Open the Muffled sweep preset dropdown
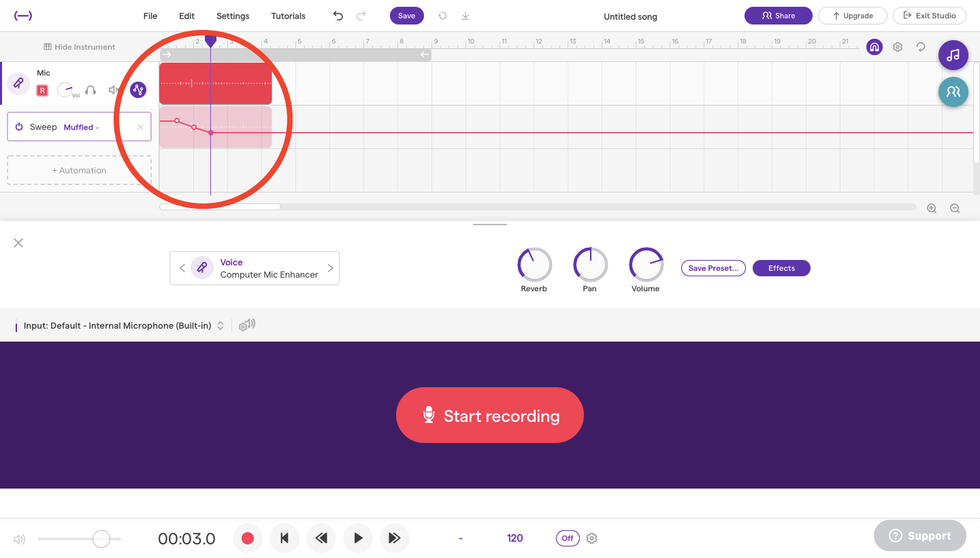Image resolution: width=980 pixels, height=558 pixels. click(x=81, y=127)
